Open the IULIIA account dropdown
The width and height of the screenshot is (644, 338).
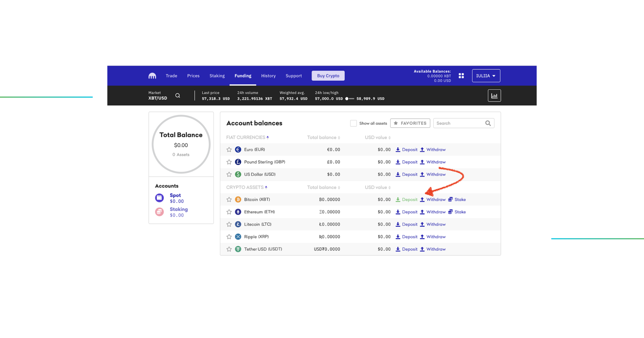click(486, 76)
